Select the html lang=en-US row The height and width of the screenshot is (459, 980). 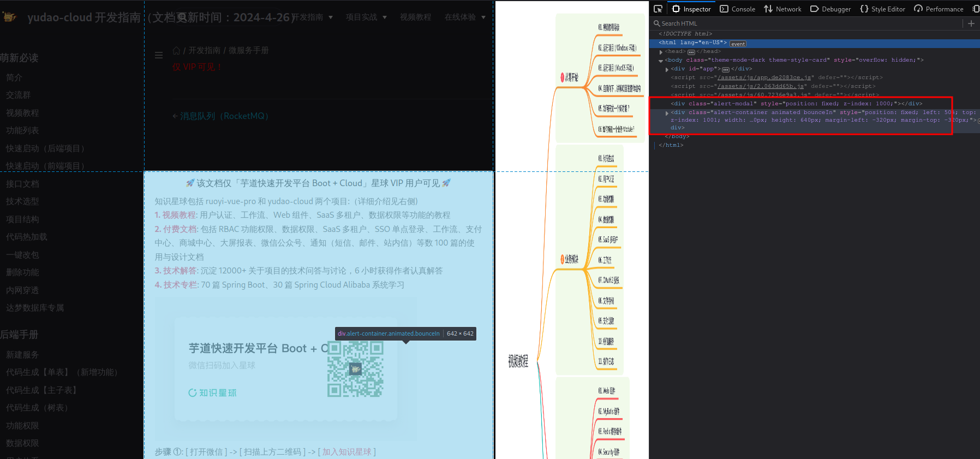[x=814, y=43]
